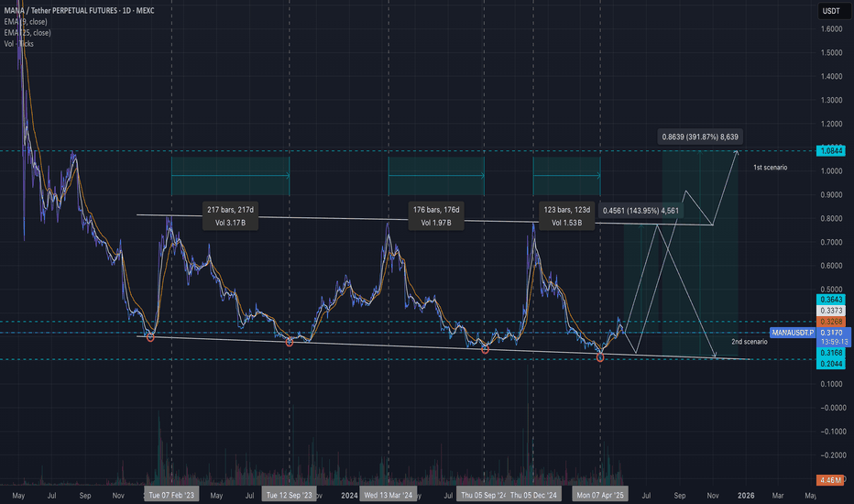
Task: Click the red circle on Mon 07 Apr '25 line
Action: coord(600,357)
